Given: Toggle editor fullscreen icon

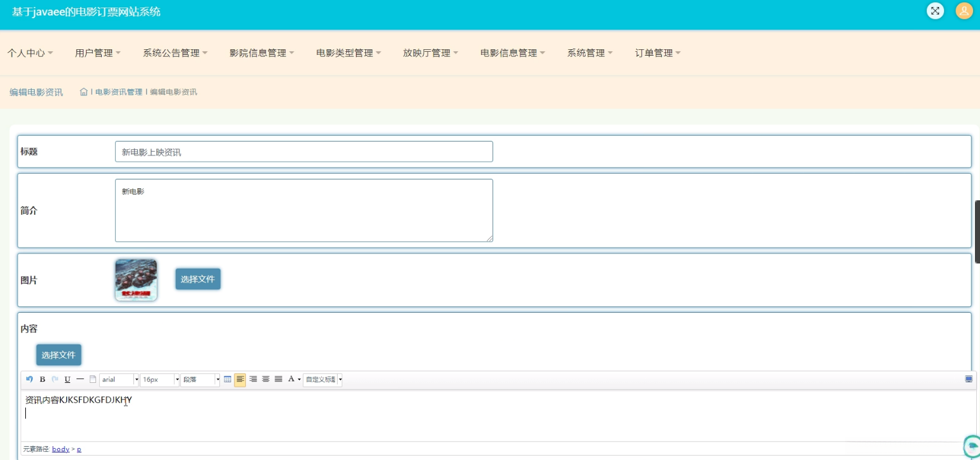Looking at the screenshot, I should click(x=969, y=379).
